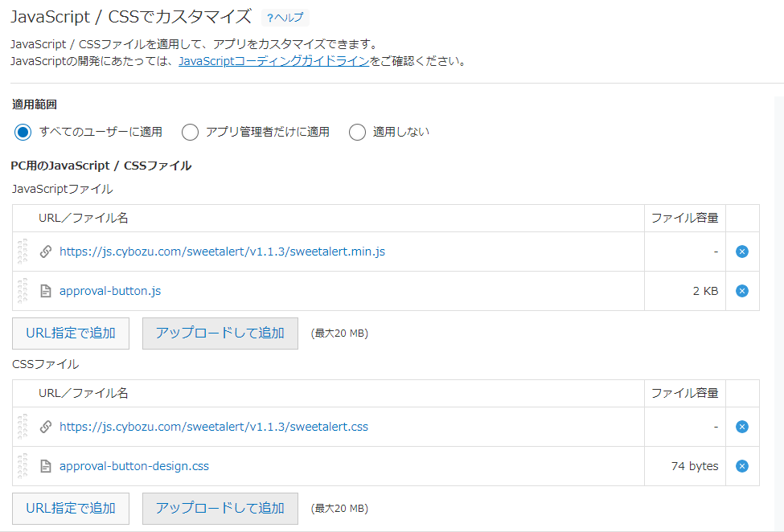Select すべてのユーザーに適用 radio button

23,133
